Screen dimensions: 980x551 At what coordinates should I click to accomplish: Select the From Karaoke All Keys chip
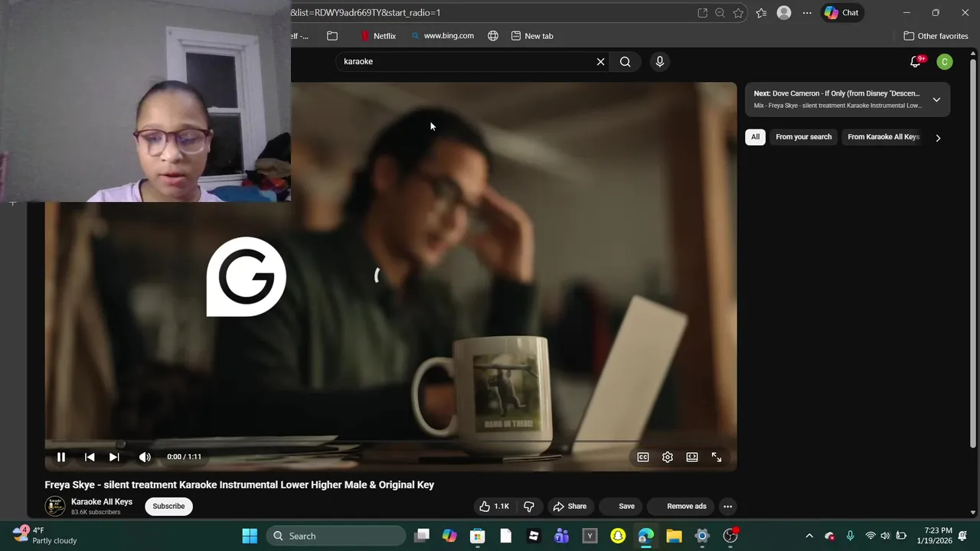click(x=884, y=137)
